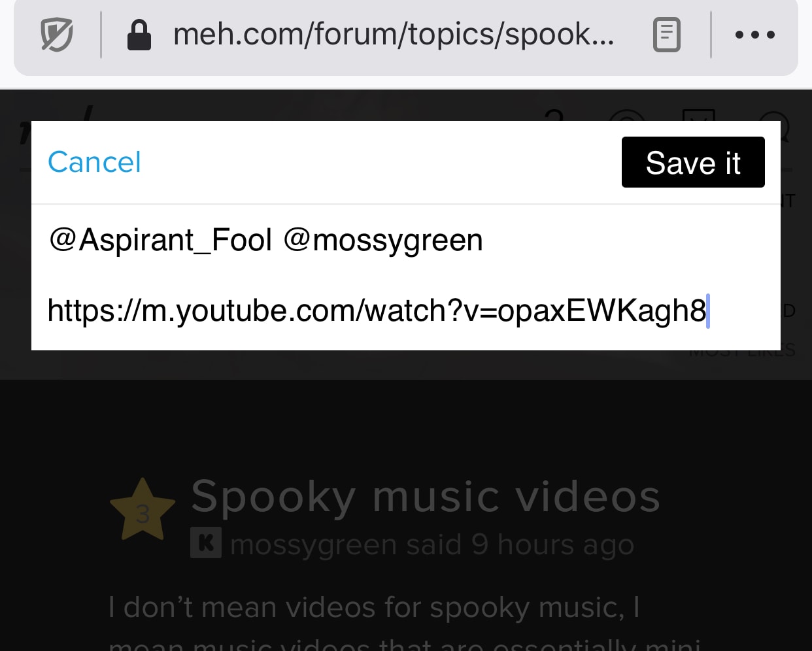Viewport: 812px width, 651px height.
Task: Open the browser three-dots menu
Action: click(x=755, y=35)
